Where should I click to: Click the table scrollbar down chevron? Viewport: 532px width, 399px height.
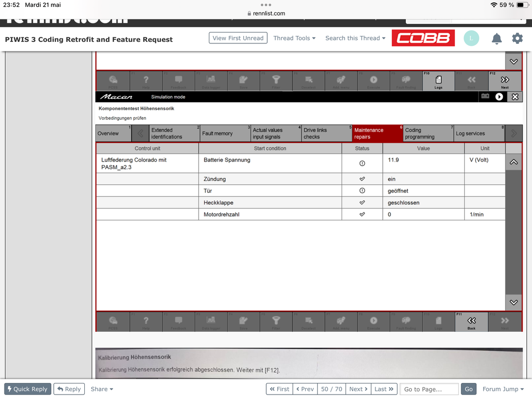point(514,302)
